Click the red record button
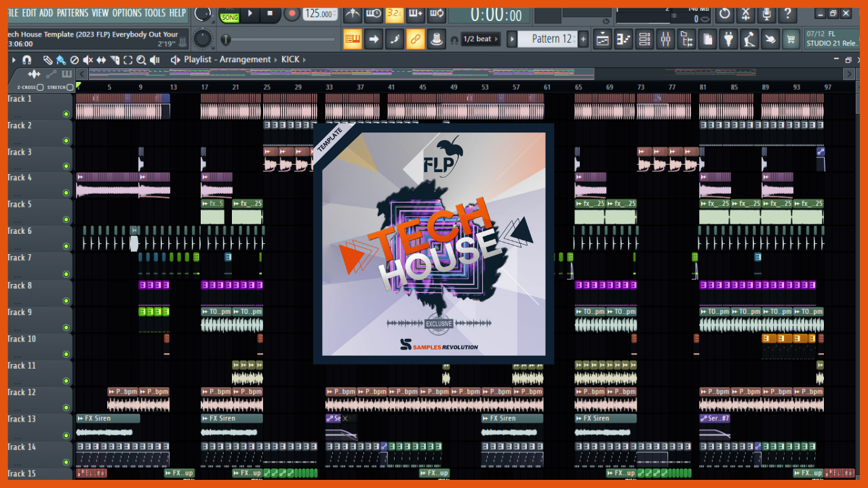This screenshot has height=488, width=868. (292, 14)
